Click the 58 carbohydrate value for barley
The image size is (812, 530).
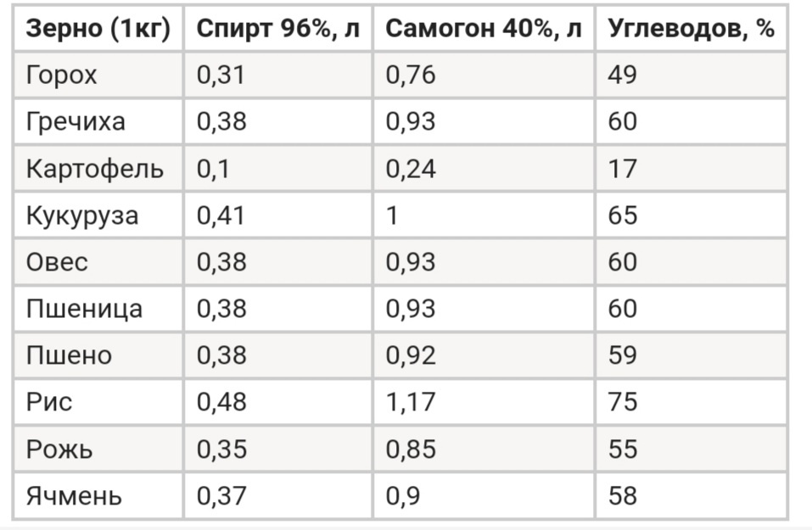pos(623,496)
